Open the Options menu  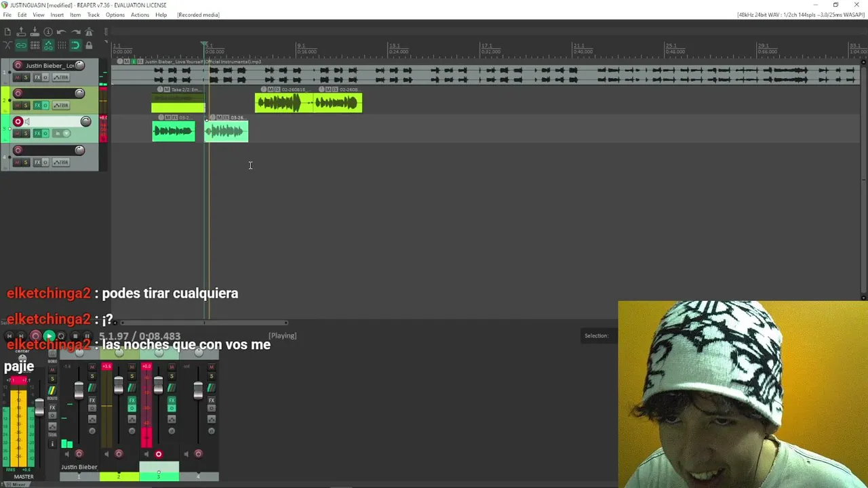coord(115,15)
